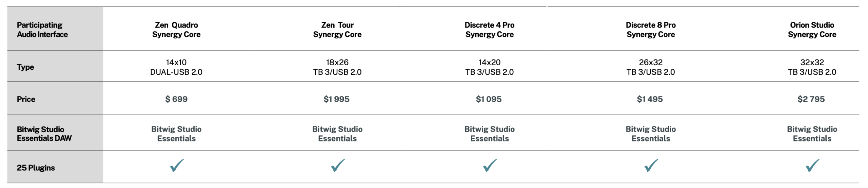Click the checkmark under Zen Quadro column
The width and height of the screenshot is (868, 188).
(x=176, y=166)
